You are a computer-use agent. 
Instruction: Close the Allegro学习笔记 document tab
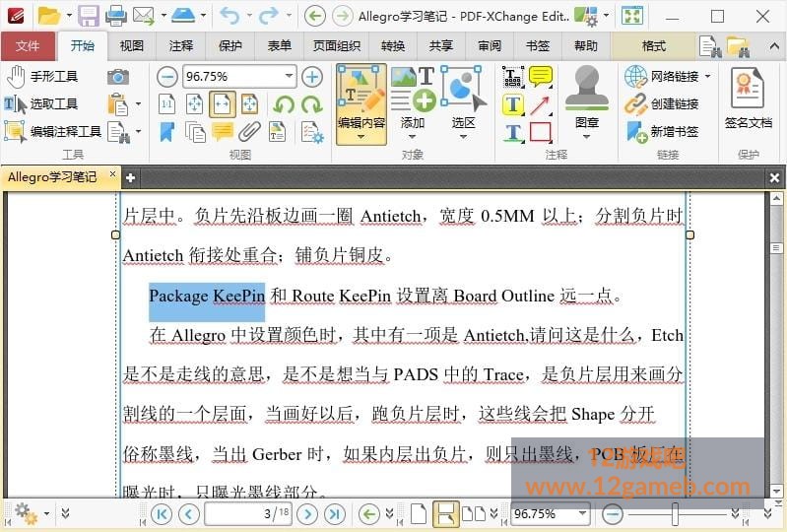pos(113,173)
